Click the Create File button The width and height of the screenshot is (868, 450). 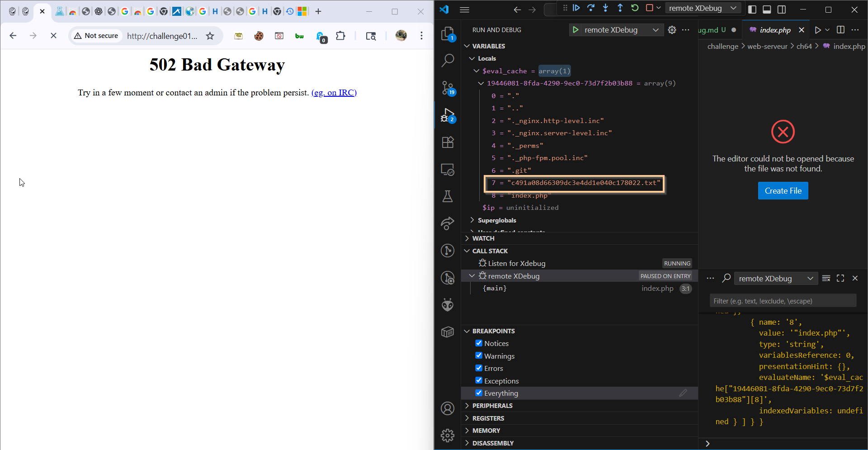pos(783,191)
